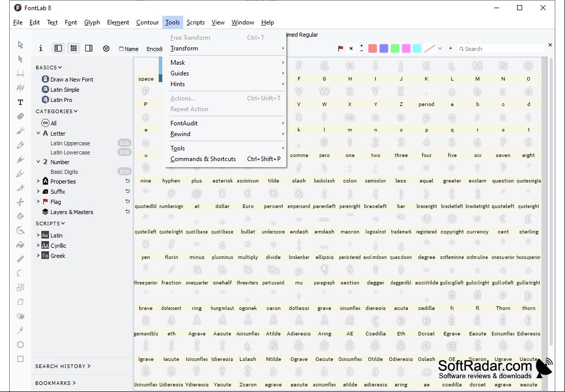565x392 pixels.
Task: Select the Contour arrow tool in left toolbar
Action: pos(20,45)
